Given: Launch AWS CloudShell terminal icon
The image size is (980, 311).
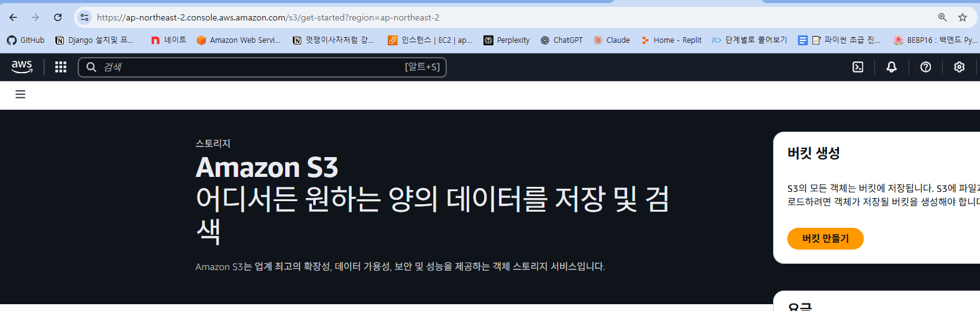Looking at the screenshot, I should coord(858,67).
